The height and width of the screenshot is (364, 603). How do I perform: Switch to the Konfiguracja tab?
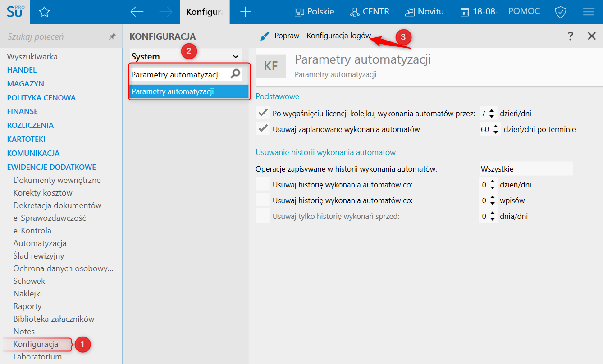pos(205,12)
